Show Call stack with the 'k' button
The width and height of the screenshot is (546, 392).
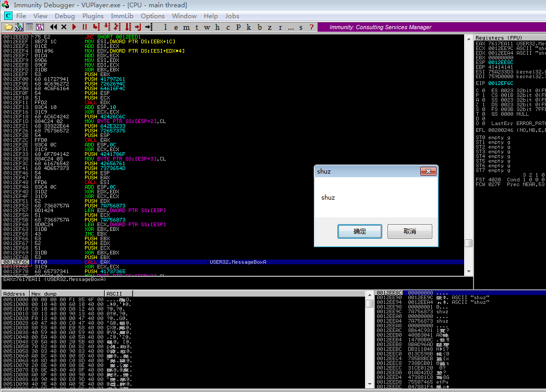(249, 27)
